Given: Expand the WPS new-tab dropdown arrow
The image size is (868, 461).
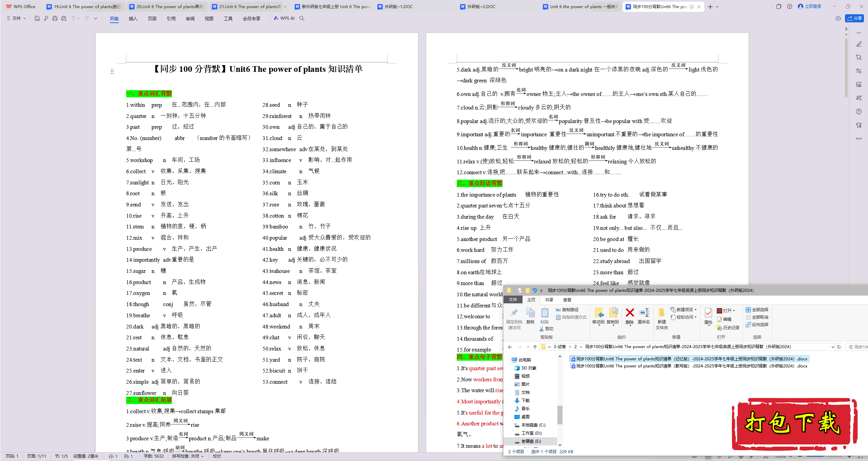Looking at the screenshot, I should click(717, 7).
